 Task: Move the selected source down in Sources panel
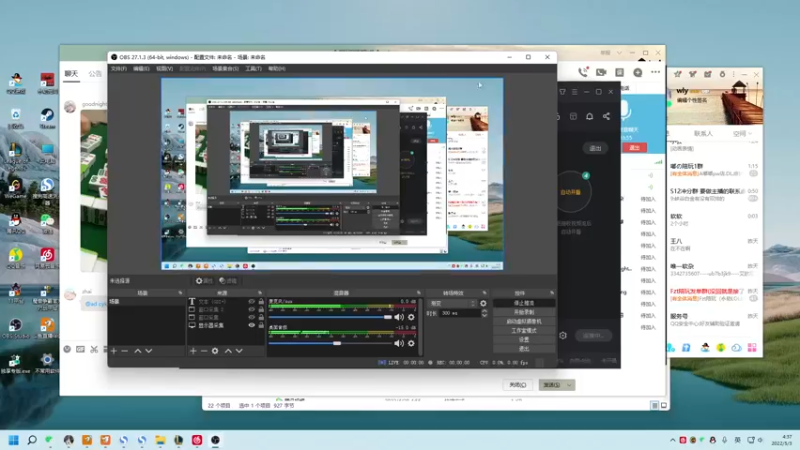[x=239, y=351]
